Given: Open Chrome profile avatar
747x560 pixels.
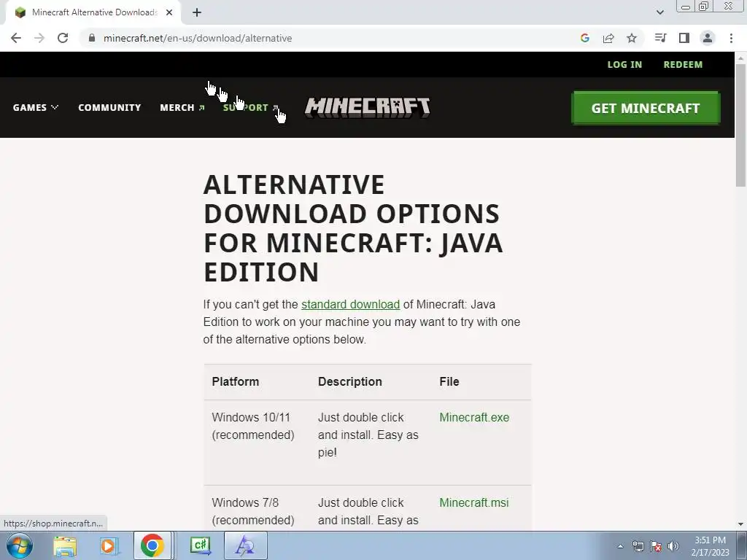Looking at the screenshot, I should tap(708, 38).
